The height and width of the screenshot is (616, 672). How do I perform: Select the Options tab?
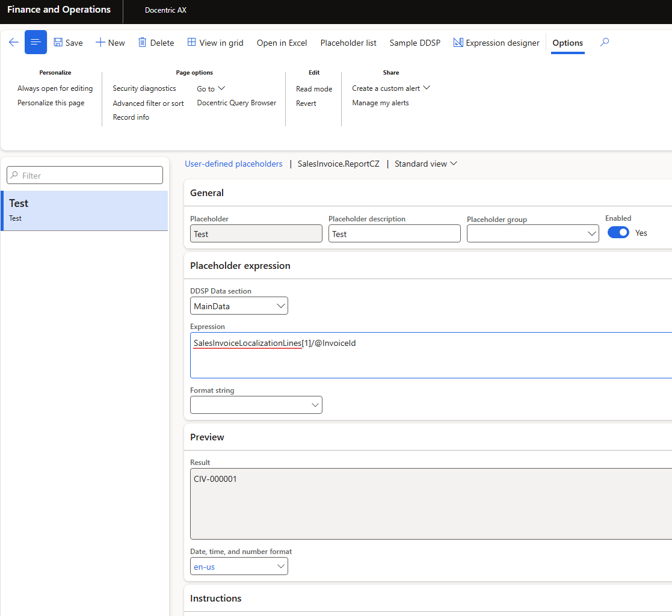[x=567, y=43]
